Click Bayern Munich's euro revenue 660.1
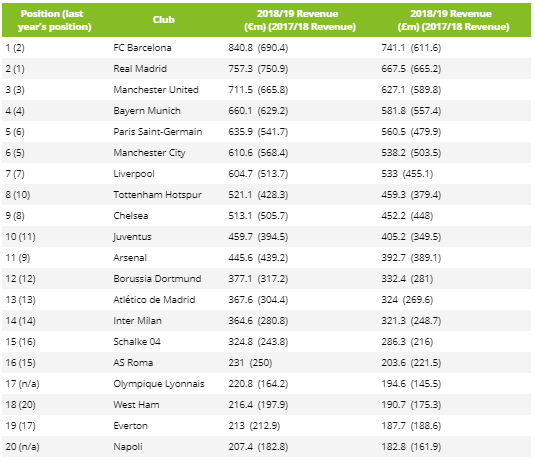 click(x=241, y=111)
